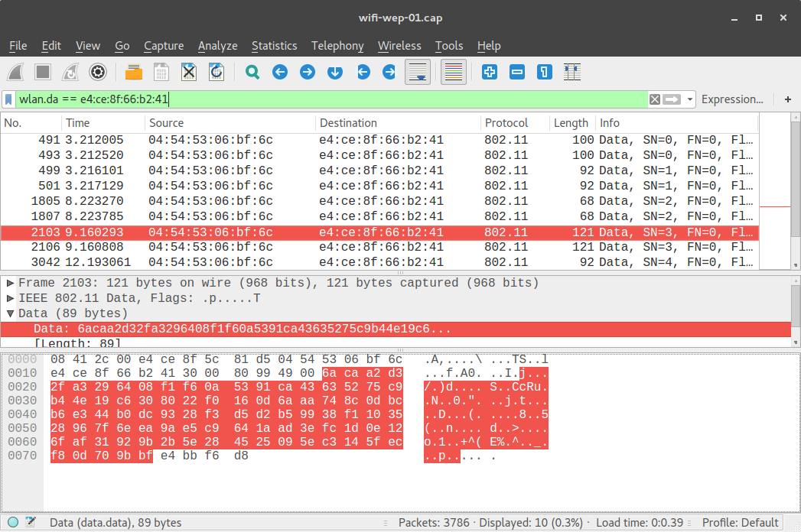
Task: Toggle normal zoom size with the 1 icon
Action: (x=543, y=72)
